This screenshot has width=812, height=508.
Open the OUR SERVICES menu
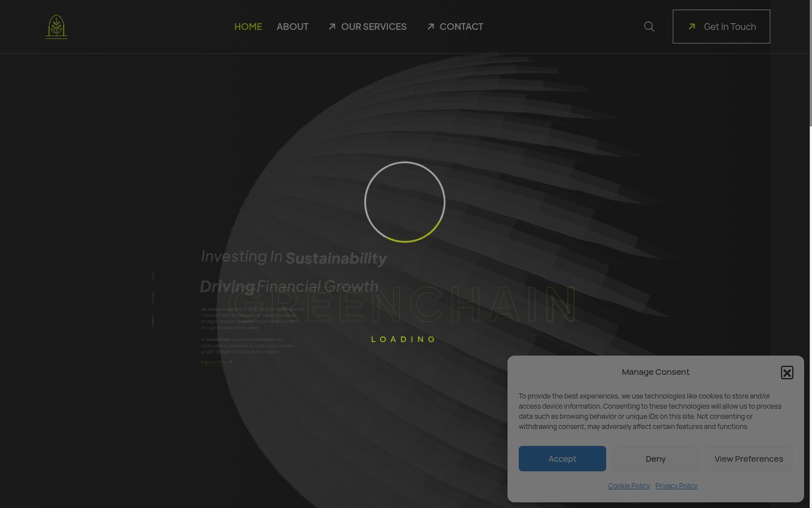click(367, 27)
